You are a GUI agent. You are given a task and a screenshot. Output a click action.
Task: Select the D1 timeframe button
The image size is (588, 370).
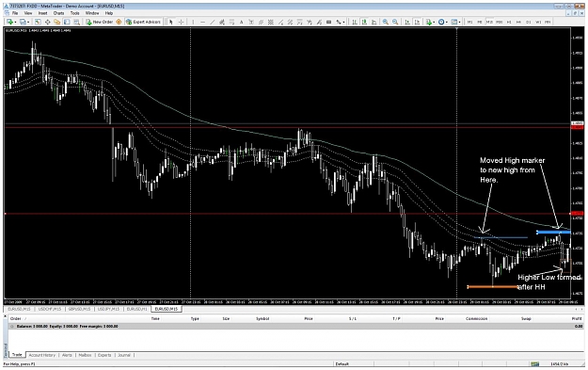529,23
